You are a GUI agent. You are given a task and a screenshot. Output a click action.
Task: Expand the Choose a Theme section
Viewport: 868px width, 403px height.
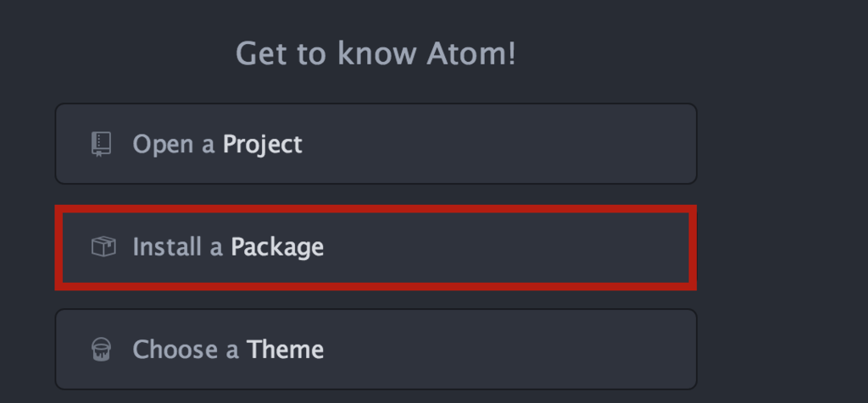click(376, 350)
